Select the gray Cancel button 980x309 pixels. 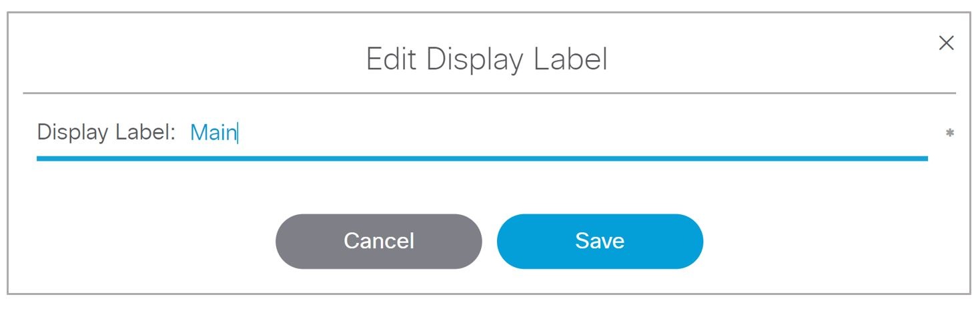click(378, 241)
